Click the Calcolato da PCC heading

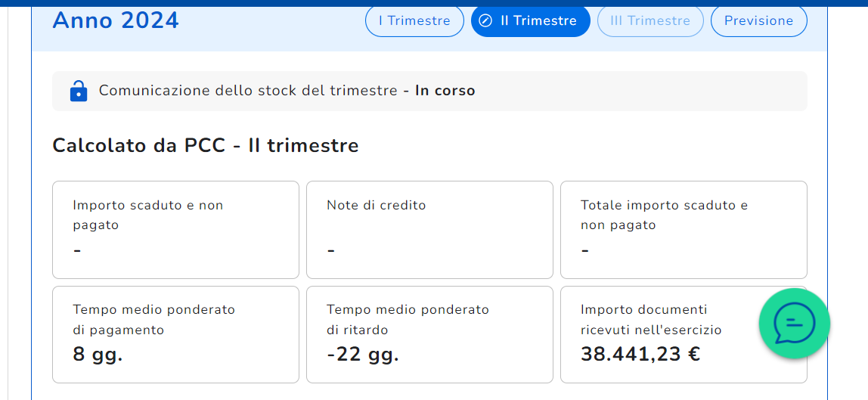(205, 145)
